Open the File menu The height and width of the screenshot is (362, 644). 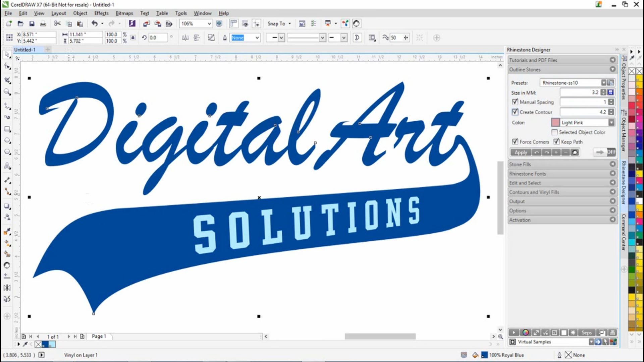coord(8,13)
